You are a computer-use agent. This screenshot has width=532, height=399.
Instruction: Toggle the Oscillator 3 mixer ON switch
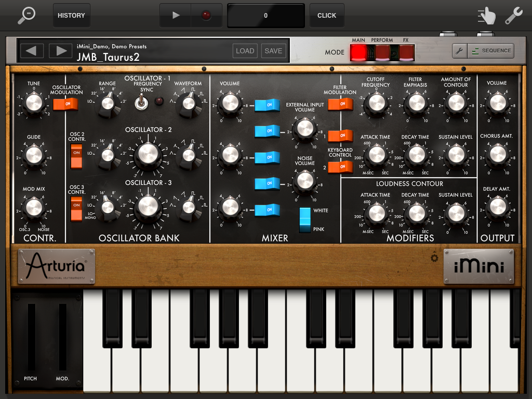click(x=268, y=210)
